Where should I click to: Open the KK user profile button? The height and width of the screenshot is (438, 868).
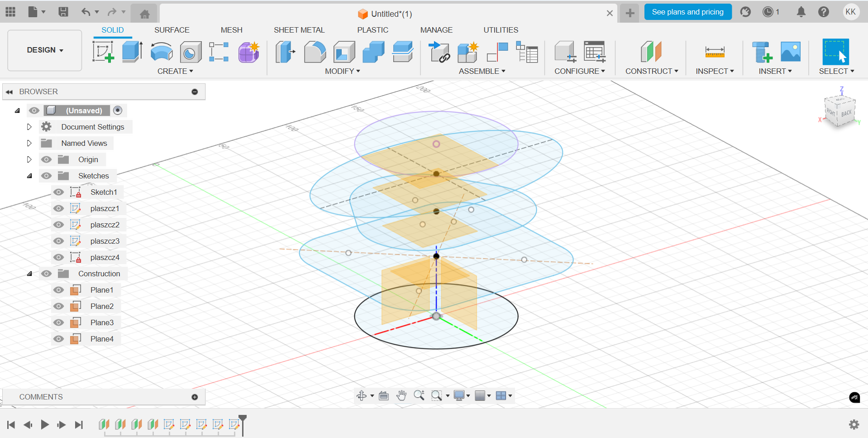tap(851, 12)
